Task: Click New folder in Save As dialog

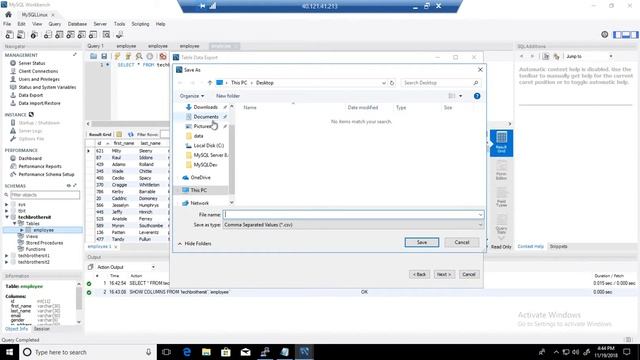Action: click(228, 96)
